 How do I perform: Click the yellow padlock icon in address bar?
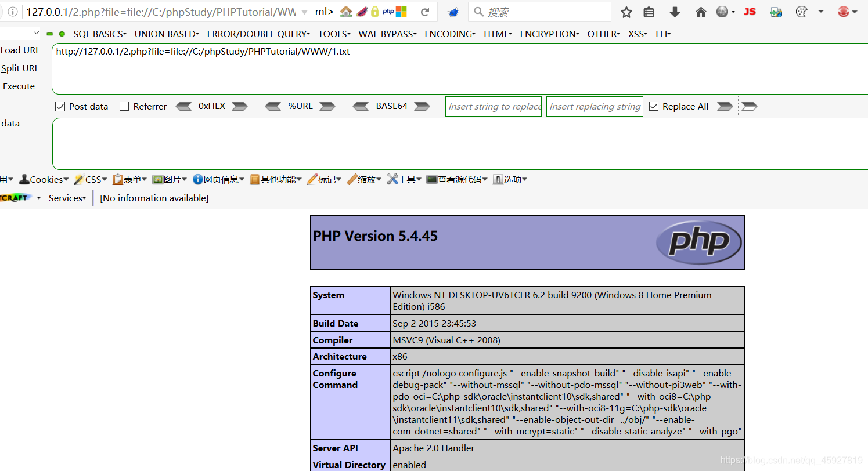pyautogui.click(x=375, y=12)
